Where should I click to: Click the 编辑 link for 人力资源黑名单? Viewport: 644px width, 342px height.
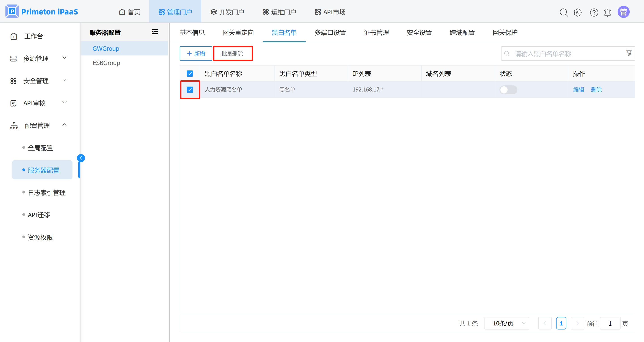[x=578, y=89]
